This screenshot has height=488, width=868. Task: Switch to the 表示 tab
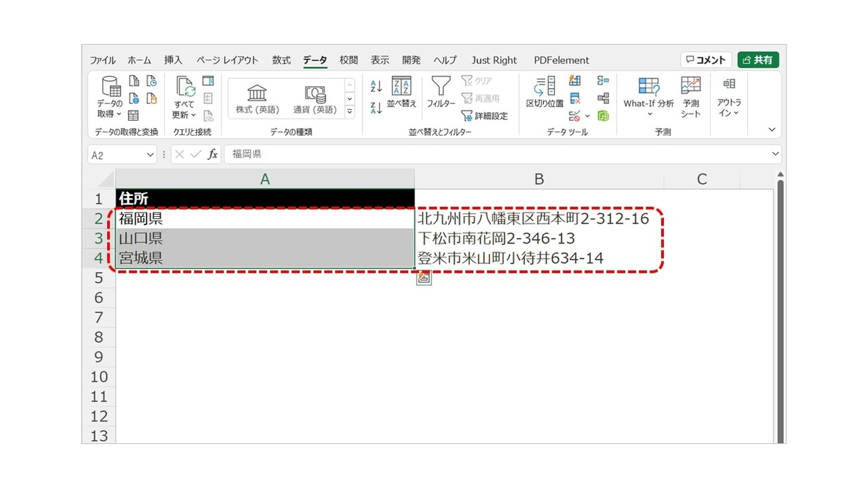(x=380, y=60)
